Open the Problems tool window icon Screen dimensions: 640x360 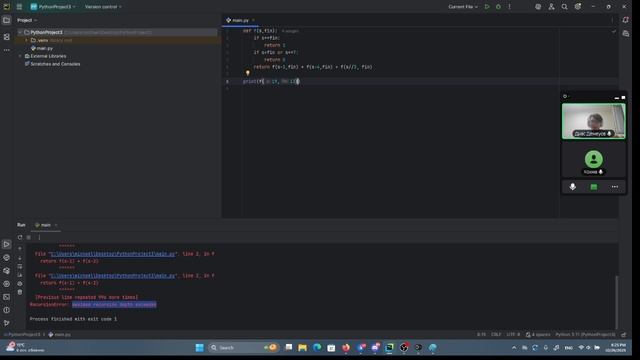click(x=7, y=310)
